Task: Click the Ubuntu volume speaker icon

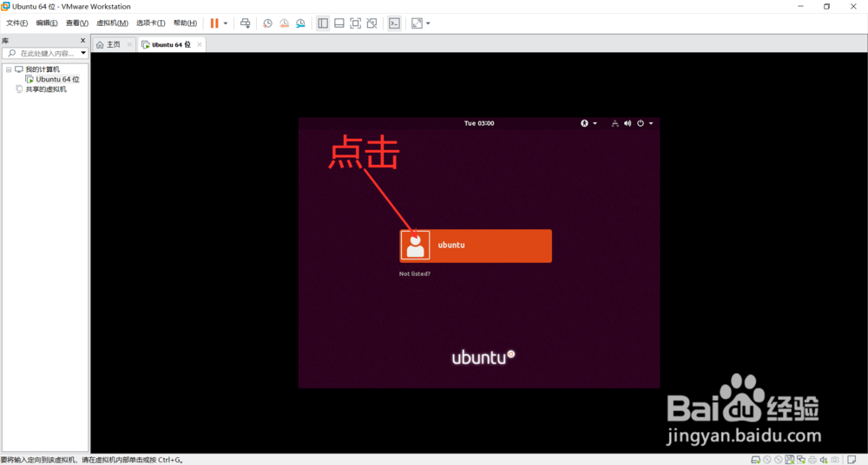Action: (x=628, y=123)
